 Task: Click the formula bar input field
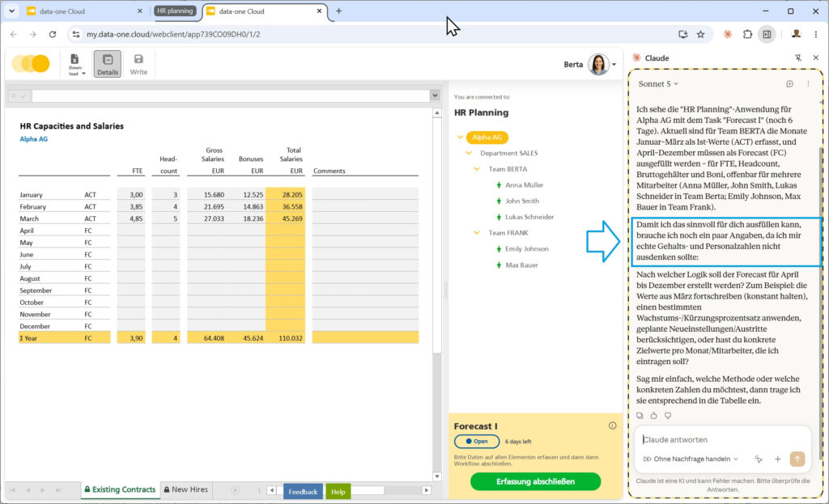point(231,95)
